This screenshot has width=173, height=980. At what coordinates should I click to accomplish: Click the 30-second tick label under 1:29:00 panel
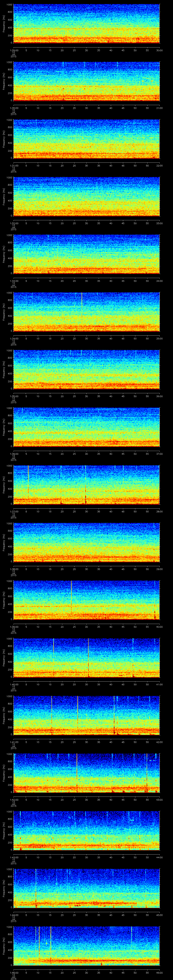(87, 50)
